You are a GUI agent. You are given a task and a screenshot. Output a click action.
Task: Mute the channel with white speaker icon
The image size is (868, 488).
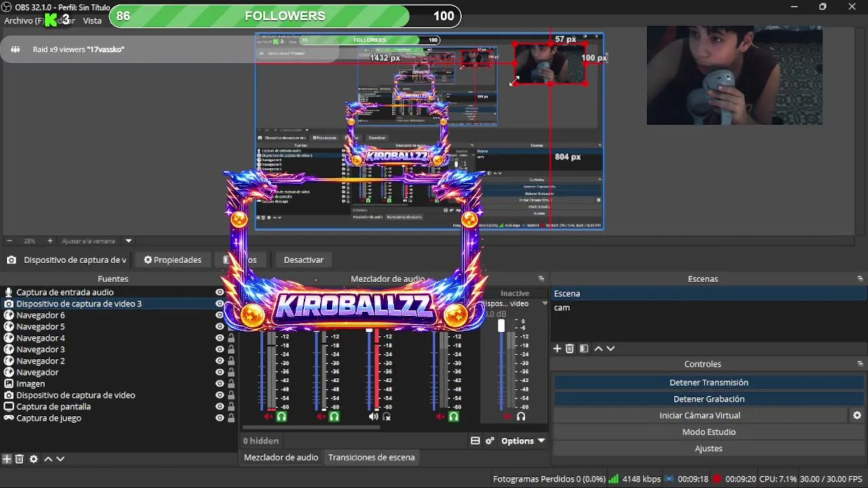click(374, 416)
